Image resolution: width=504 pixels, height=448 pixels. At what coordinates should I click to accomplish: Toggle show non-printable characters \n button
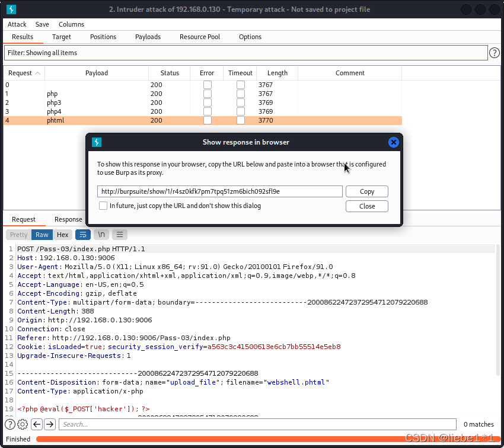(x=101, y=235)
